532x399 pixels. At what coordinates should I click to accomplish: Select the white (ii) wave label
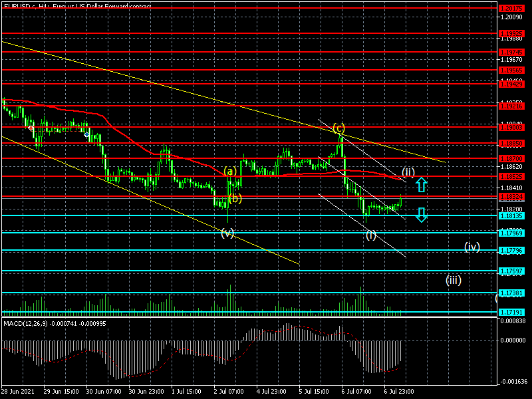tap(408, 172)
